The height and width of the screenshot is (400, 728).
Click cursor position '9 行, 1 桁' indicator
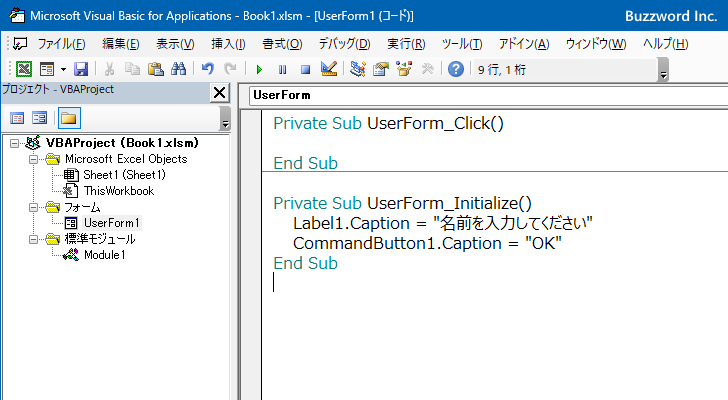point(502,70)
